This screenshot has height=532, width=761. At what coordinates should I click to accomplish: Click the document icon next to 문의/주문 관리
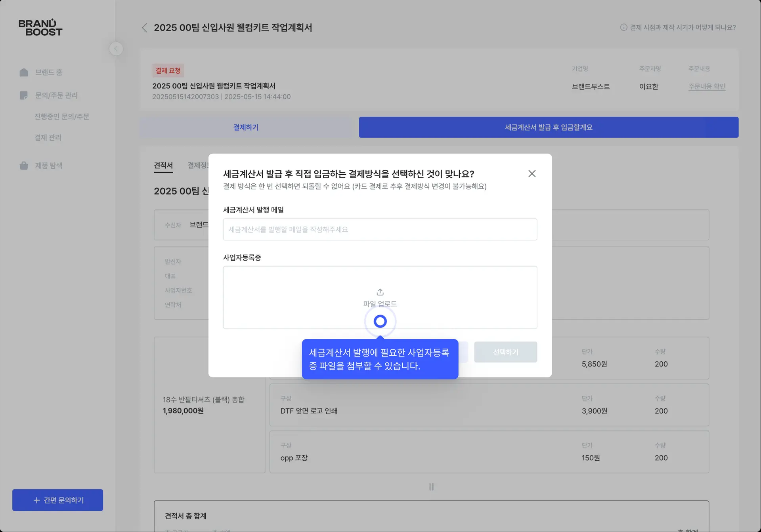[x=23, y=95]
